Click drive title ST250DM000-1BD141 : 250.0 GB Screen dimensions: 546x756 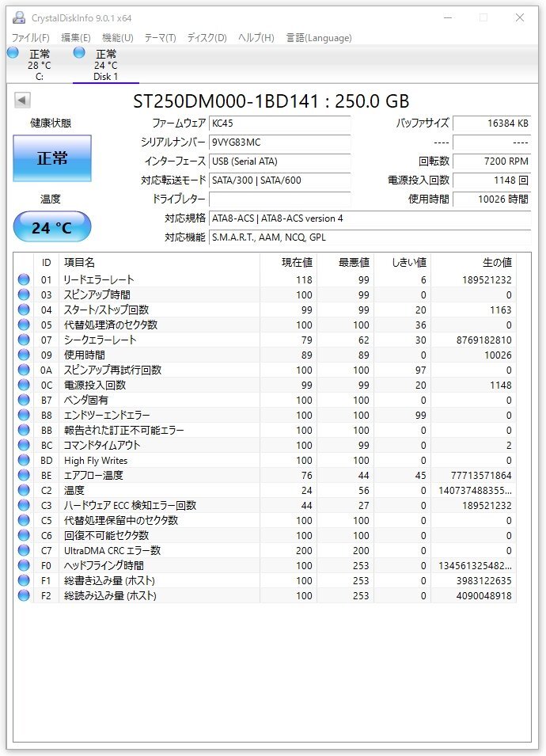tap(271, 101)
